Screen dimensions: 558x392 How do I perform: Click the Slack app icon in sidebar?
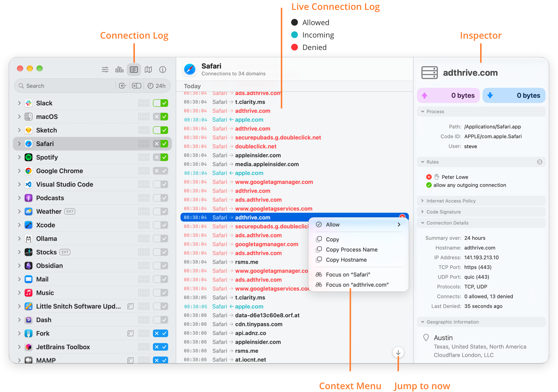point(28,103)
